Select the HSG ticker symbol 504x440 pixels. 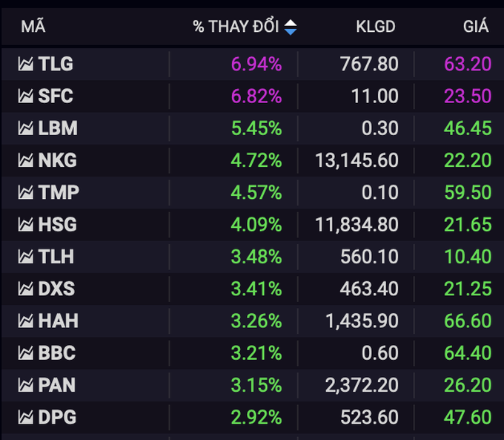click(58, 224)
